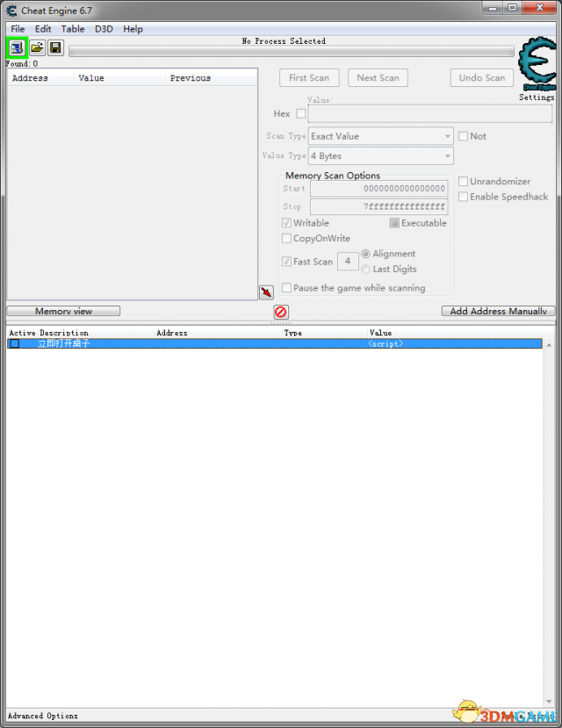
Task: Click the Start address field
Action: click(378, 189)
